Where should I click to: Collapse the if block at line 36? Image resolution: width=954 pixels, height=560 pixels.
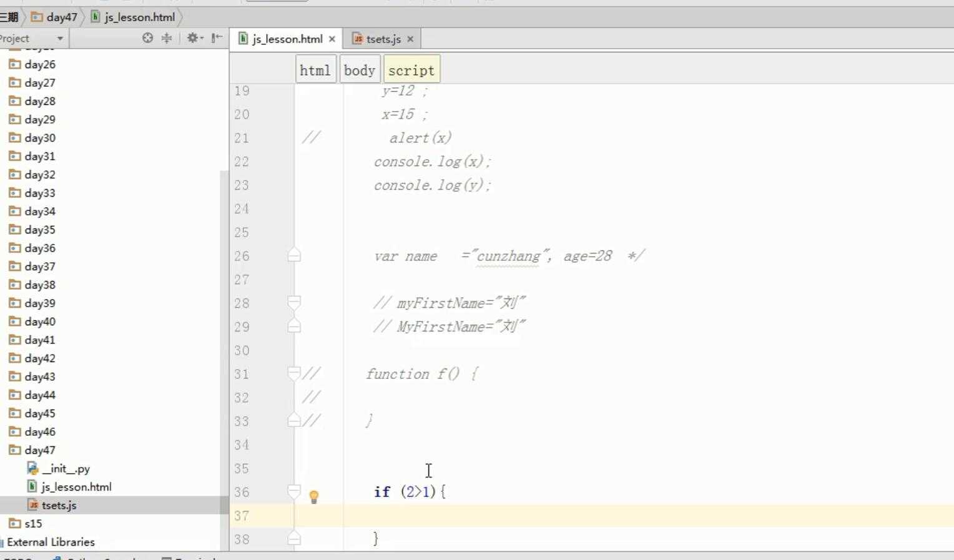[294, 491]
